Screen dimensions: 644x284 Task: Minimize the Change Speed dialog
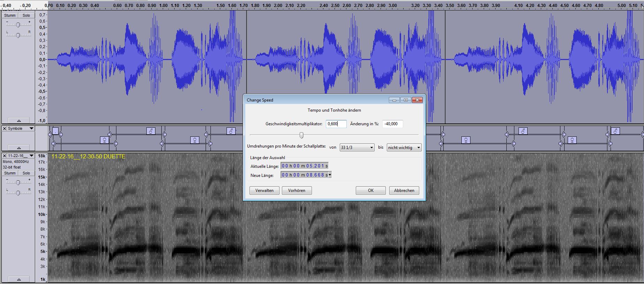(394, 100)
